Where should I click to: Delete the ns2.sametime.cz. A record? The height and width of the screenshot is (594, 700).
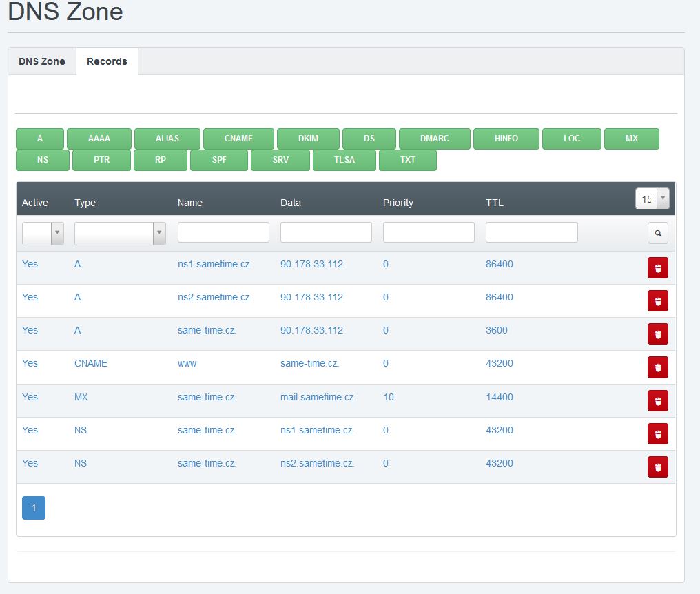point(657,301)
